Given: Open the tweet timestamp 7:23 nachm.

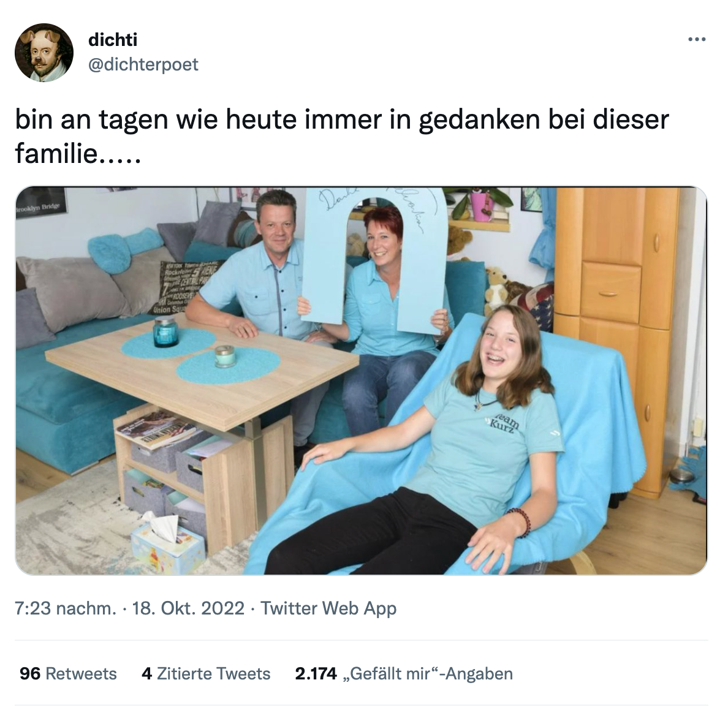Looking at the screenshot, I should 66,608.
